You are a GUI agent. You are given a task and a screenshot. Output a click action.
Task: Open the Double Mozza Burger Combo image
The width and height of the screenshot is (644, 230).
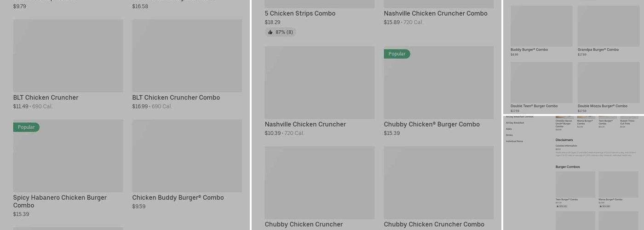[609, 82]
